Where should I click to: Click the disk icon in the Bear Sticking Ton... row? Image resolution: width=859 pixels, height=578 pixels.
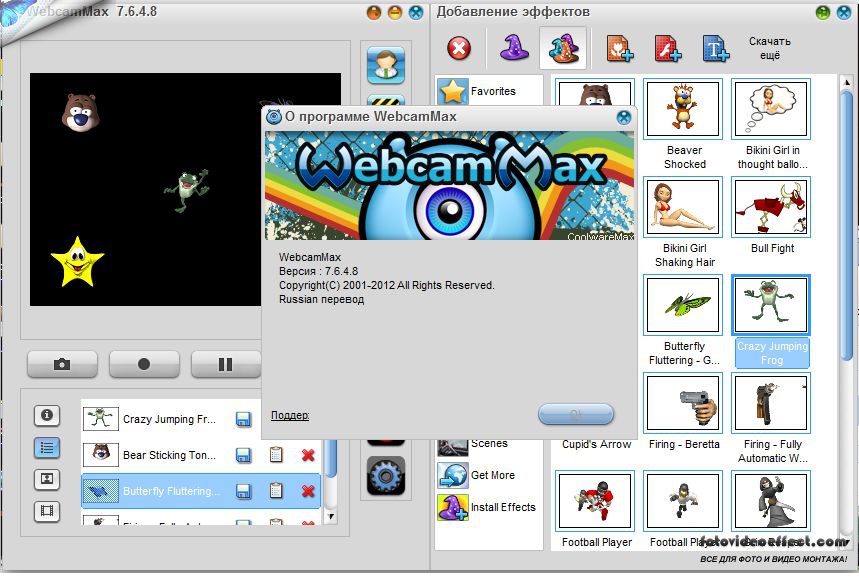(243, 455)
